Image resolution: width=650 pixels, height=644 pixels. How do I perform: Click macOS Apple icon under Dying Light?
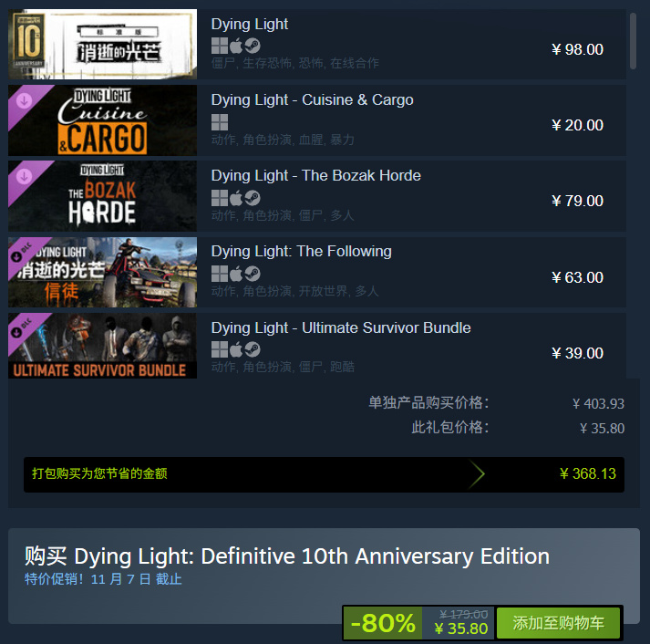point(236,46)
